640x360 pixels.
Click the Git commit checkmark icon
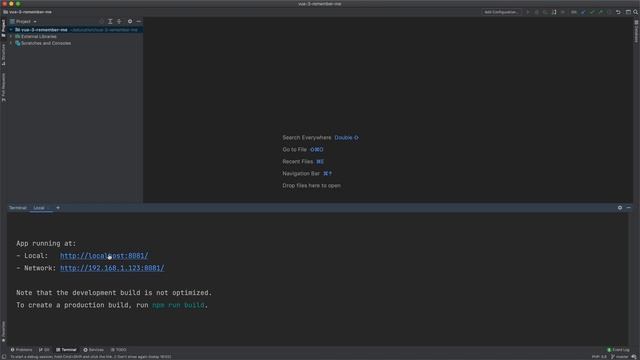click(592, 12)
